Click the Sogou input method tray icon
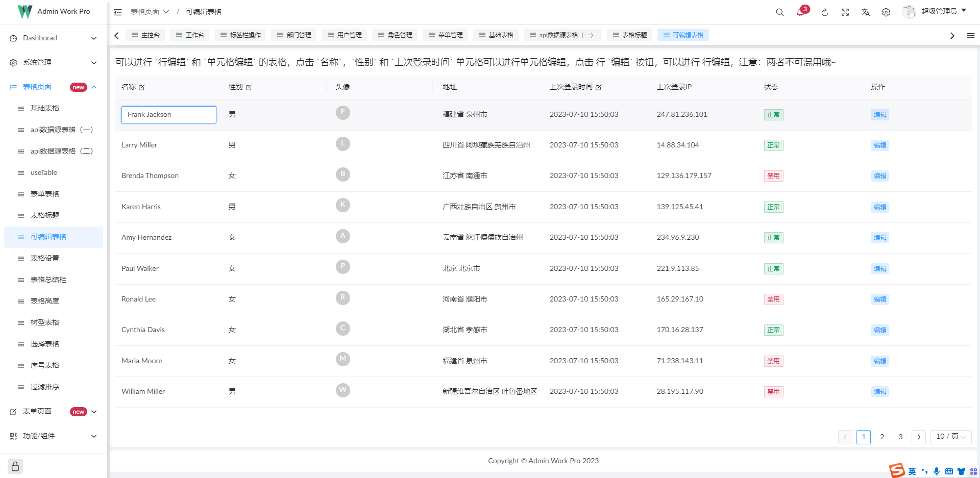980x478 pixels. point(897,470)
